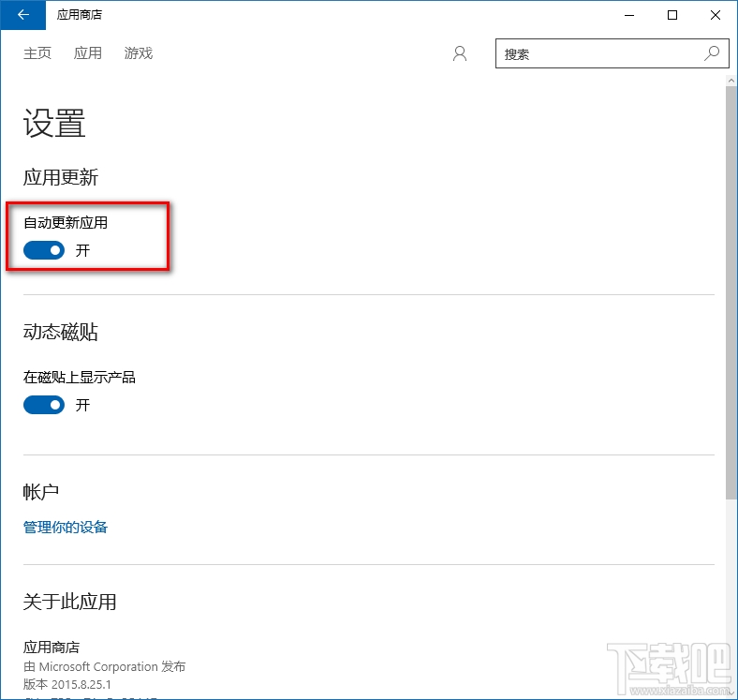The height and width of the screenshot is (700, 738).
Task: Click the 关于此应用 section heading
Action: coord(69,602)
